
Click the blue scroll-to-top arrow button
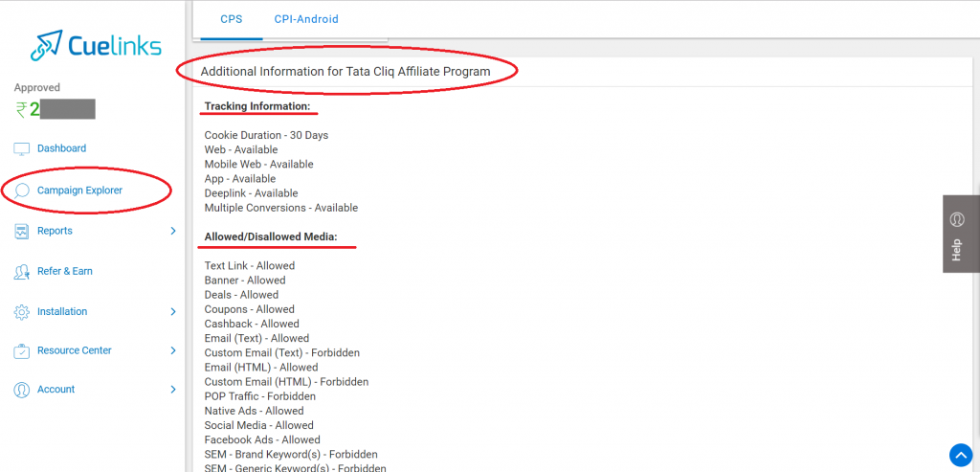click(x=961, y=455)
